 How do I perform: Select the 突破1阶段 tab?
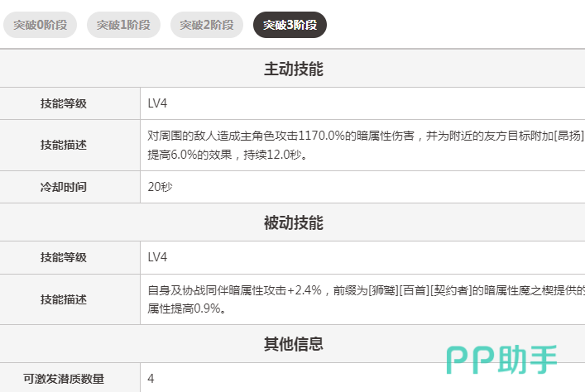123,25
